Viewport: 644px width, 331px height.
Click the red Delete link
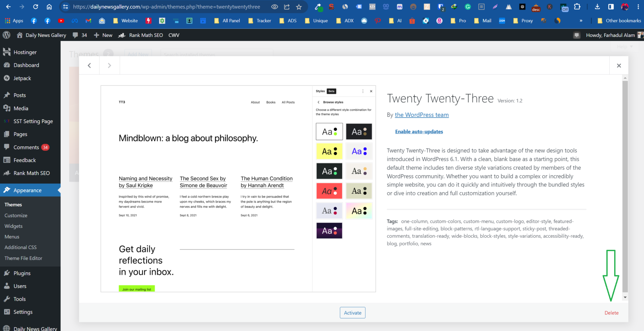(611, 313)
